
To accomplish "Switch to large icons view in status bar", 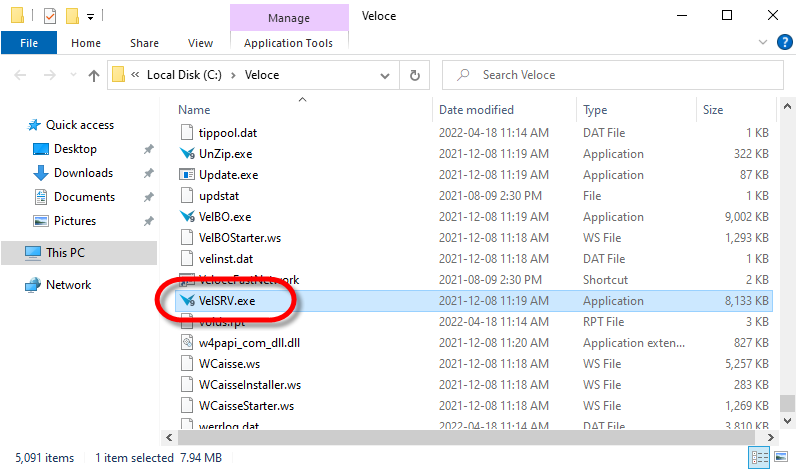I will pos(783,458).
